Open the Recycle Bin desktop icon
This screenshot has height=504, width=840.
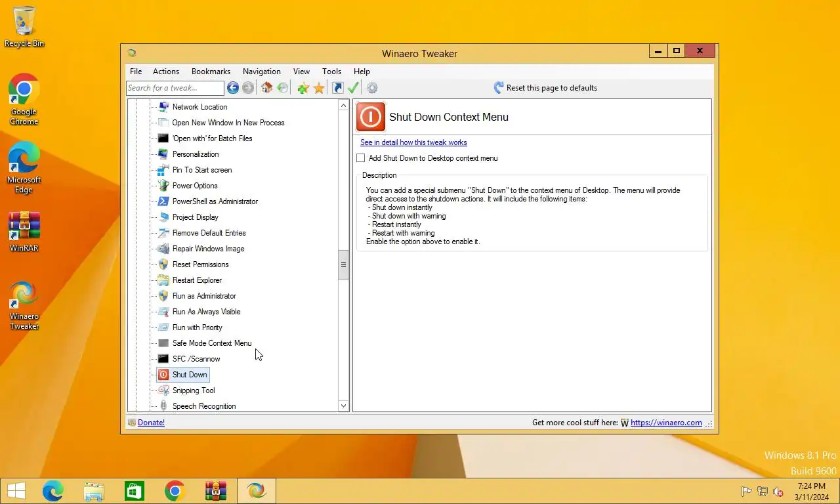point(24,27)
